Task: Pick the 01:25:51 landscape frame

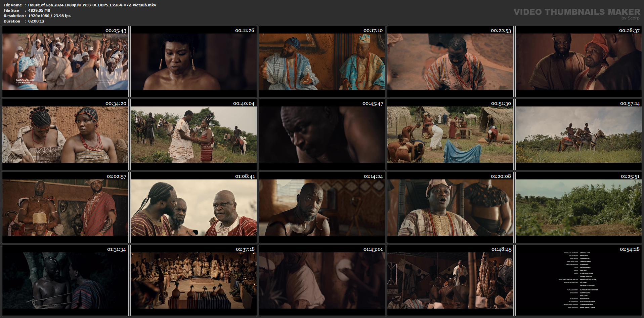Action: tap(578, 207)
